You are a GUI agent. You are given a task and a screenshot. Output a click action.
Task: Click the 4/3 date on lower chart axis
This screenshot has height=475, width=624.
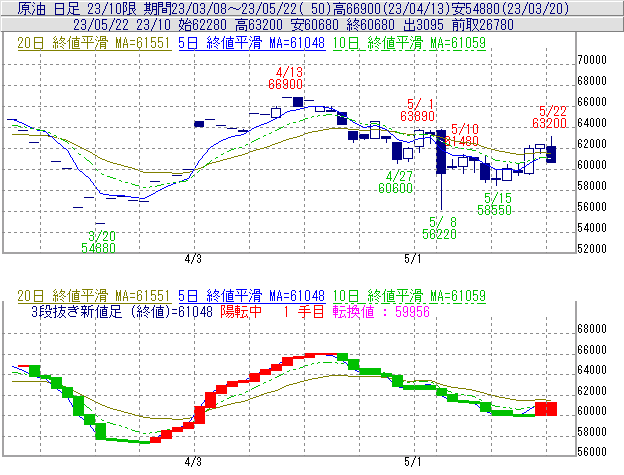pos(193,462)
